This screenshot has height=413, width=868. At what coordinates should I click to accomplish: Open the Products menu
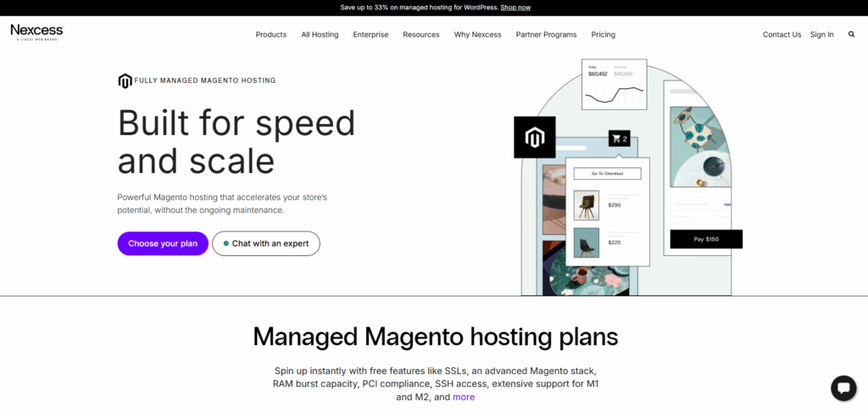[271, 34]
